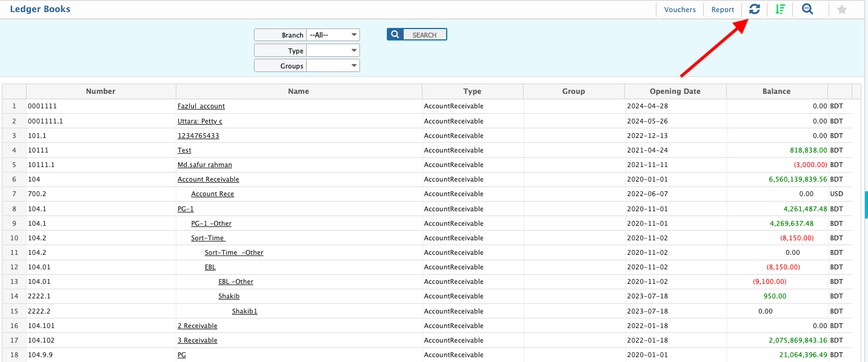This screenshot has width=868, height=362.
Task: Click the magnifier icon on Search button
Action: (395, 35)
